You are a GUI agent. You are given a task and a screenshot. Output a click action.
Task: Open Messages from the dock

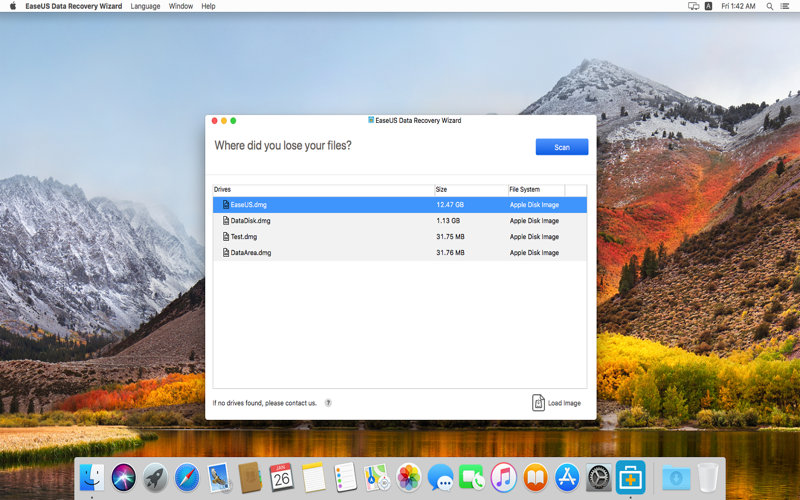pyautogui.click(x=440, y=477)
